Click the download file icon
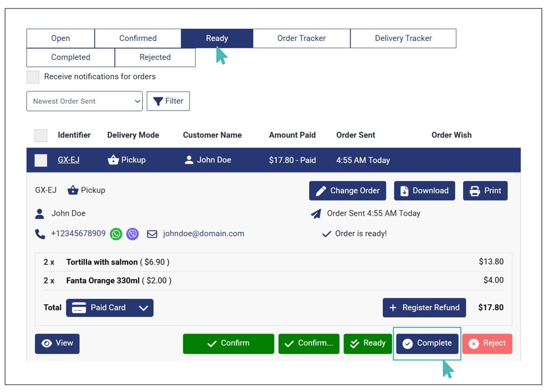The image size is (548, 392). click(x=404, y=191)
